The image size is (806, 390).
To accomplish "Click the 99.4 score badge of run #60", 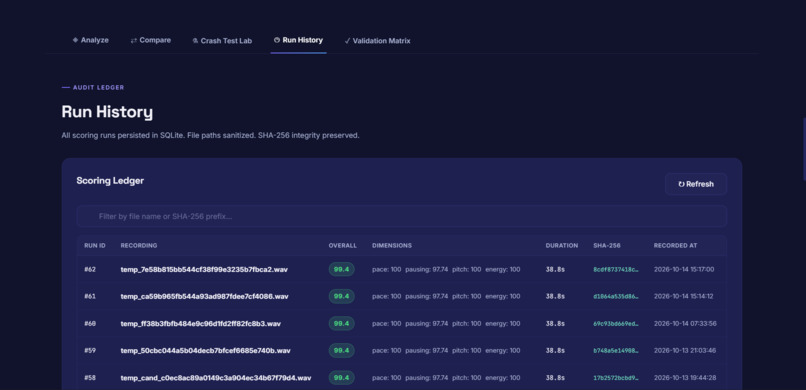I will (x=341, y=324).
